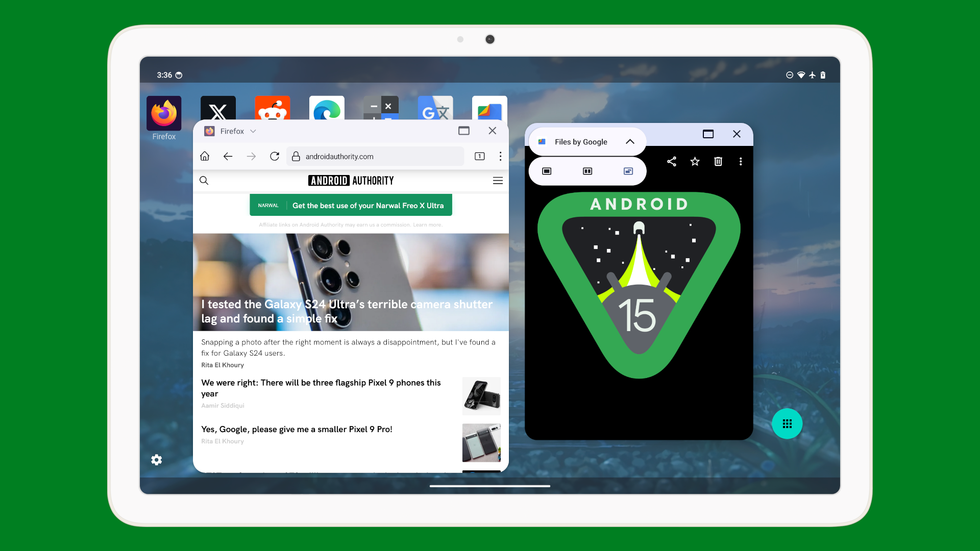980x551 pixels.
Task: Switch to windowed mode in Firefox
Action: pyautogui.click(x=463, y=131)
